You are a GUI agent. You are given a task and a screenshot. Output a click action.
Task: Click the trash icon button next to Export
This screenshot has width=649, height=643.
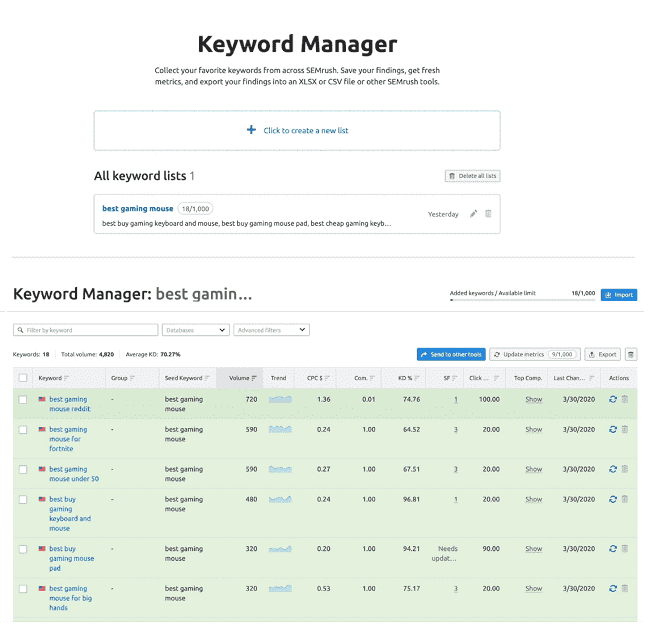click(x=631, y=355)
